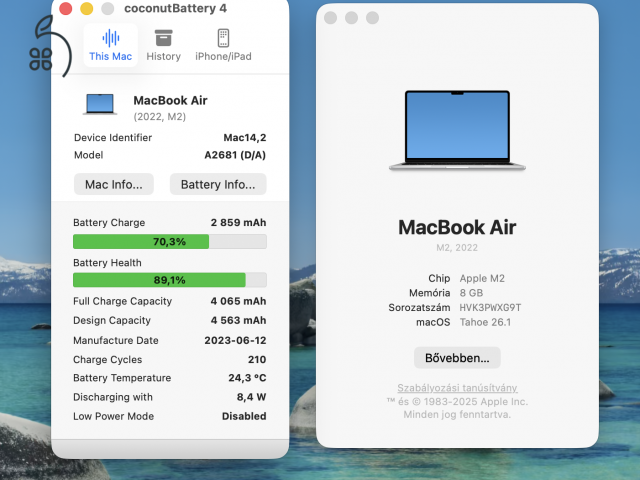Screen dimensions: 640x480
Task: Click the coconutBattery 4 window title
Action: (x=176, y=8)
